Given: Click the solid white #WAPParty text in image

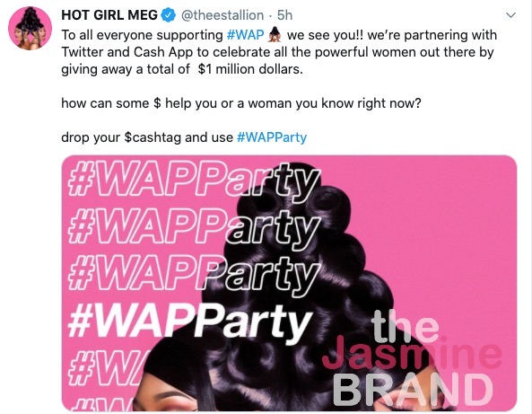Looking at the screenshot, I should pos(189,322).
